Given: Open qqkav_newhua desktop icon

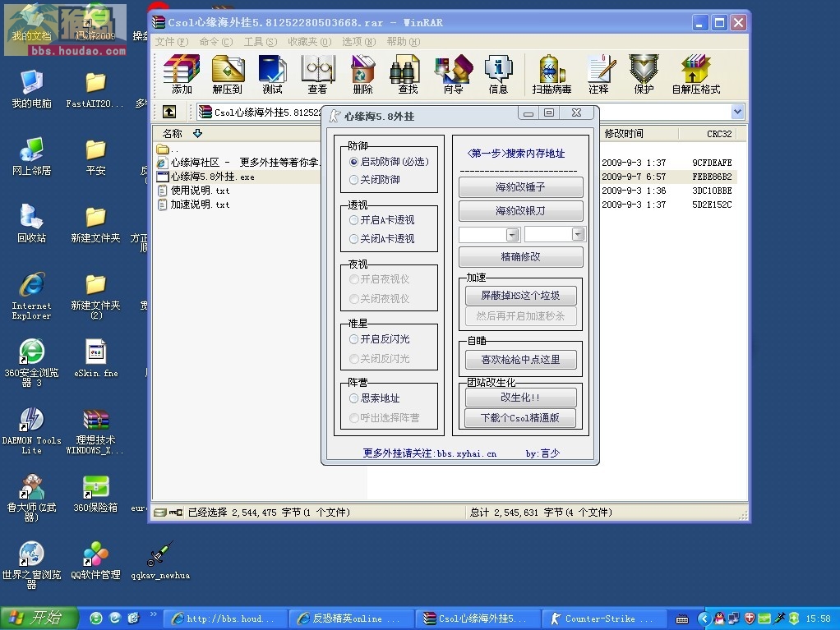Looking at the screenshot, I should 160,561.
